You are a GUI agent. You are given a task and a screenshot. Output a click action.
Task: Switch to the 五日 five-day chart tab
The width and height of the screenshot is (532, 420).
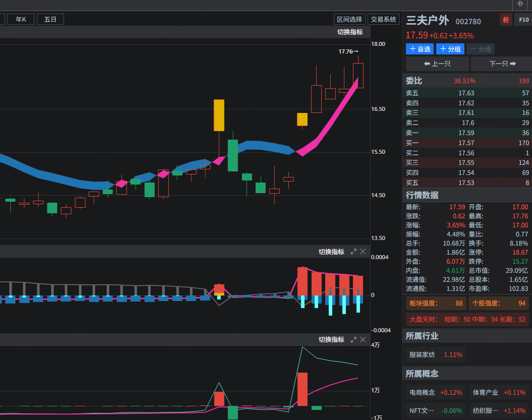(50, 20)
